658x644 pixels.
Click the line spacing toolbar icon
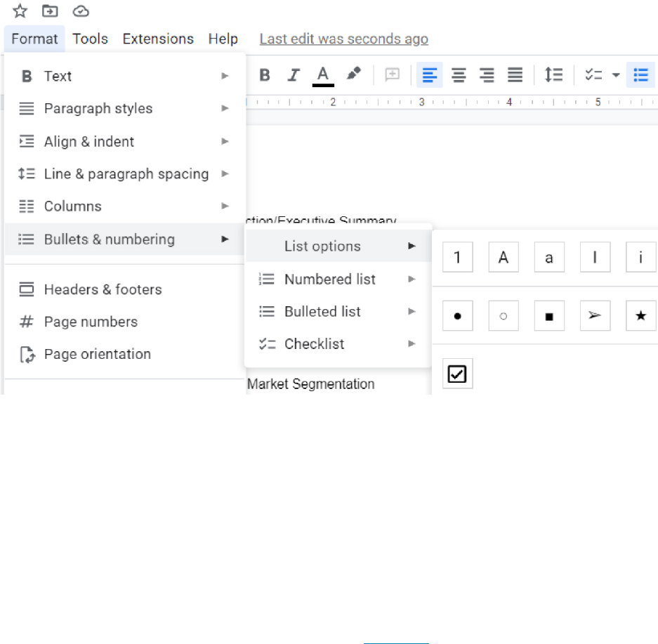click(x=554, y=75)
